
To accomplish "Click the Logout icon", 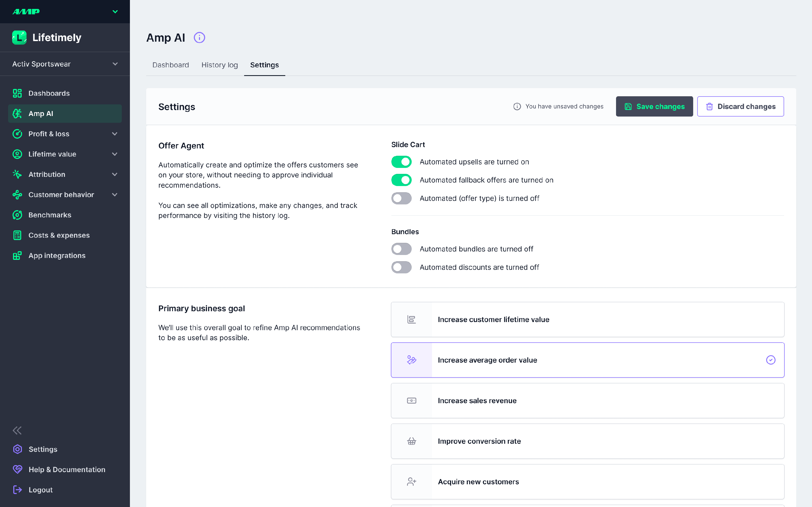I will coord(17,490).
